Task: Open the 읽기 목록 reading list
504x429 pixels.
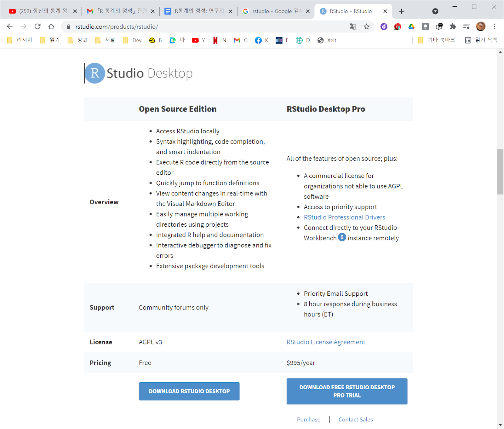Action: pos(481,40)
